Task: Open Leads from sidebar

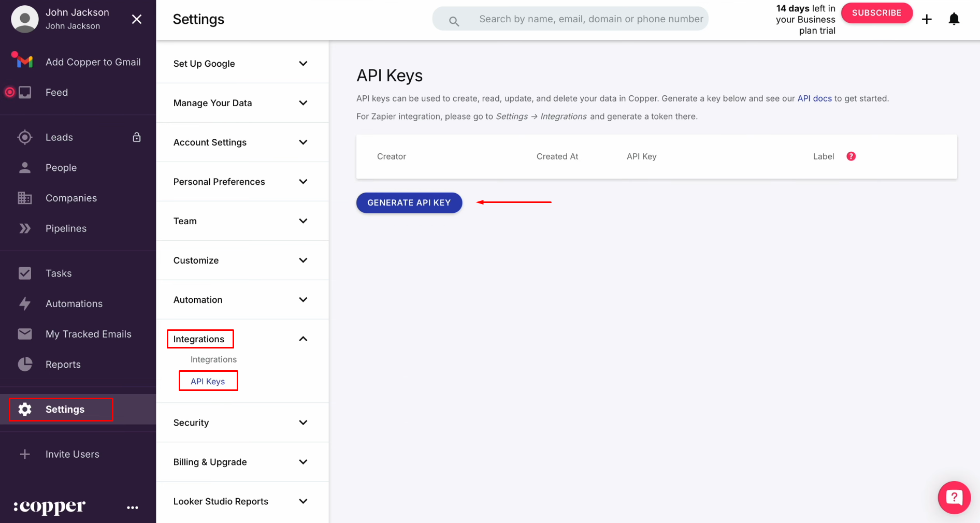Action: click(x=59, y=137)
